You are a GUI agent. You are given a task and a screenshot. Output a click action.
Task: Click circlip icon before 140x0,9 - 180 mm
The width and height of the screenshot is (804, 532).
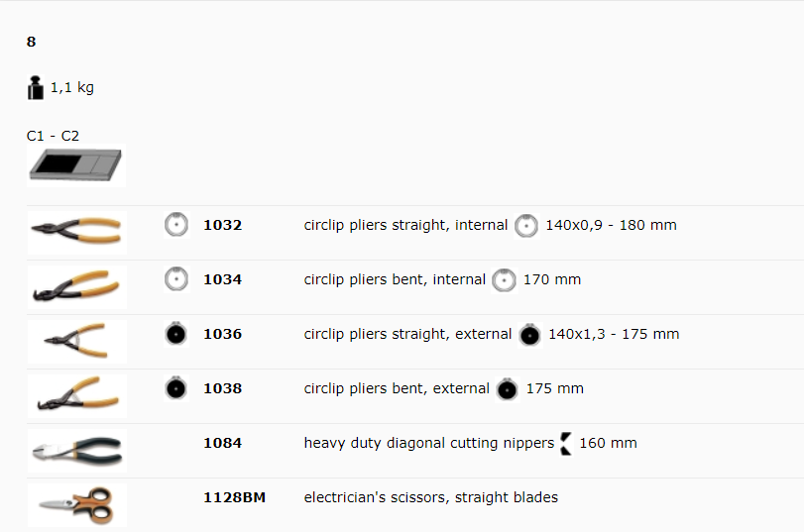pyautogui.click(x=526, y=226)
